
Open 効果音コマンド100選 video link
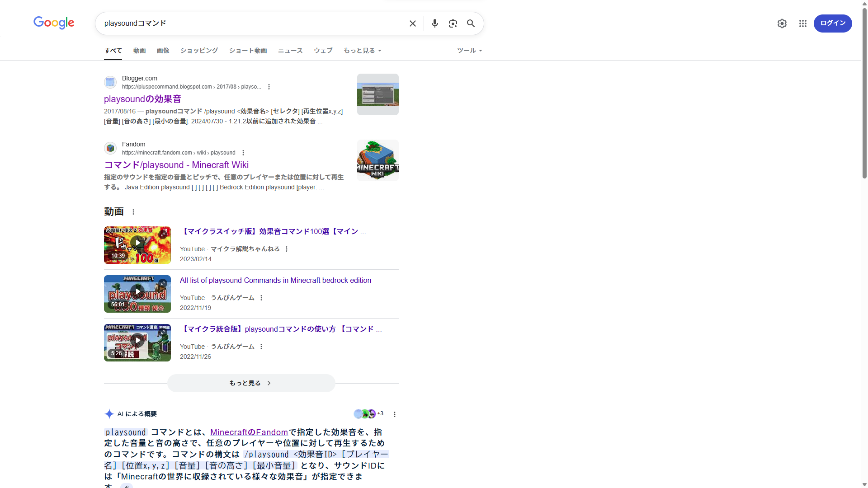(x=273, y=231)
